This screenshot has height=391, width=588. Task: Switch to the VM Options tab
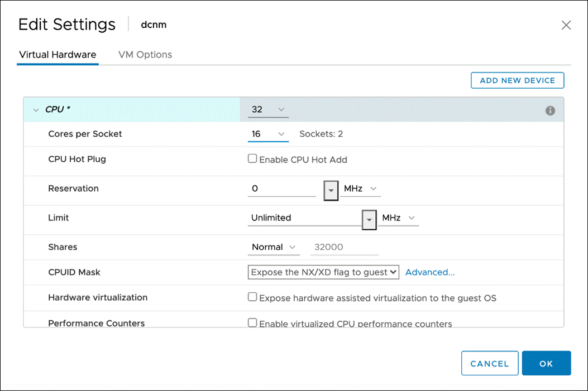(x=145, y=55)
